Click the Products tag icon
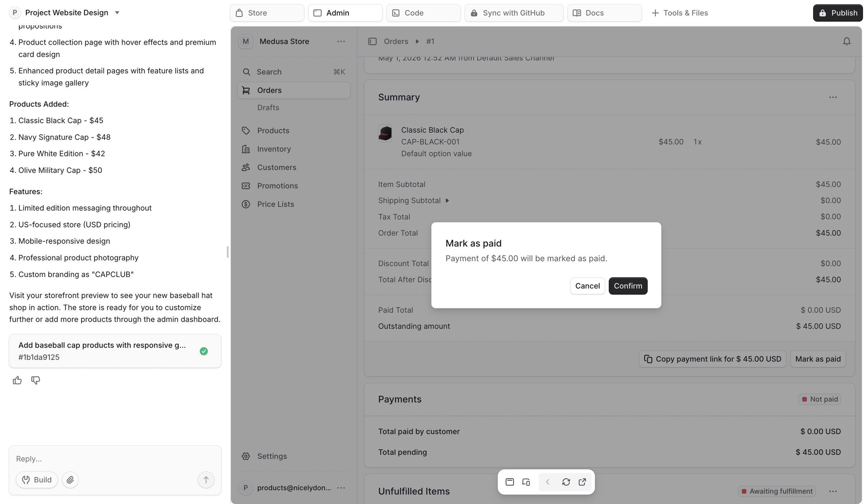The image size is (867, 504). pos(246,130)
